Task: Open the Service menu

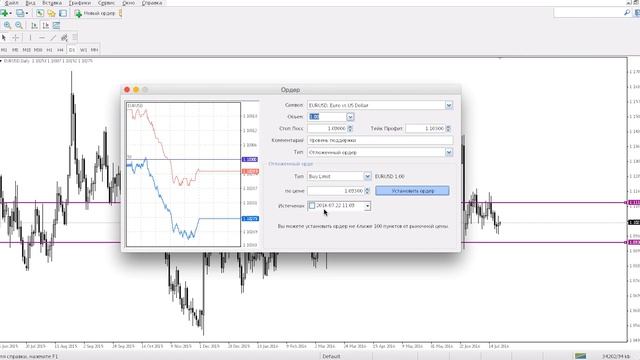Action: pos(106,3)
